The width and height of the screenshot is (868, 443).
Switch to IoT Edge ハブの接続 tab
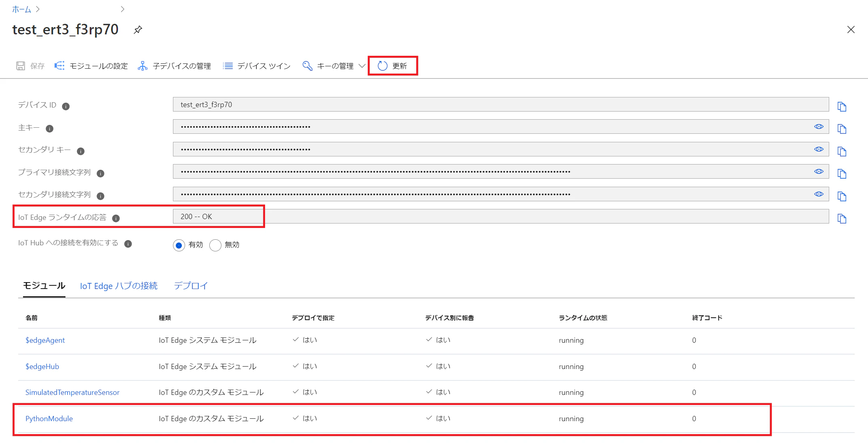point(119,286)
